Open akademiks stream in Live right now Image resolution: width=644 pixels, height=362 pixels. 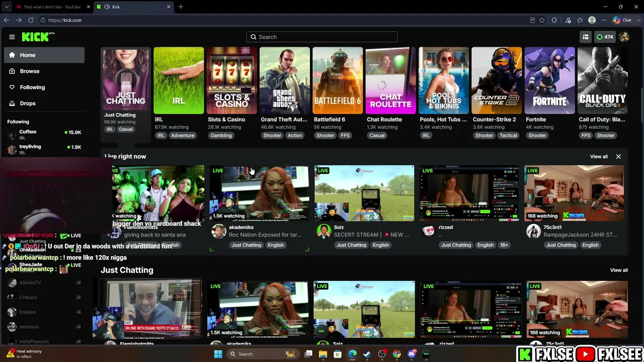click(x=259, y=193)
